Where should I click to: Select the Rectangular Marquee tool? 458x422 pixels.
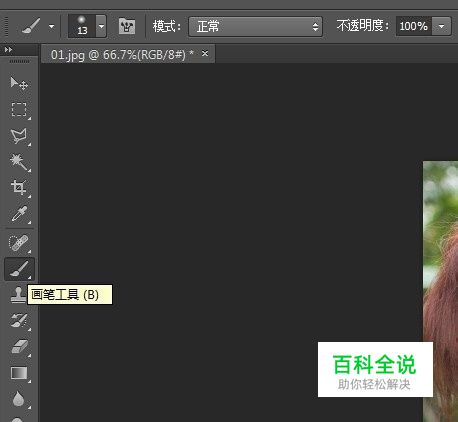19,109
